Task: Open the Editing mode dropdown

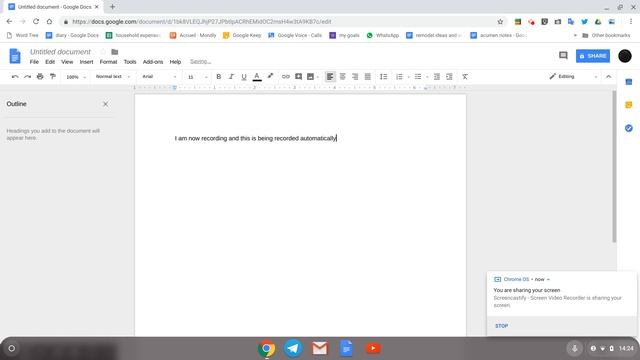Action: (573, 77)
